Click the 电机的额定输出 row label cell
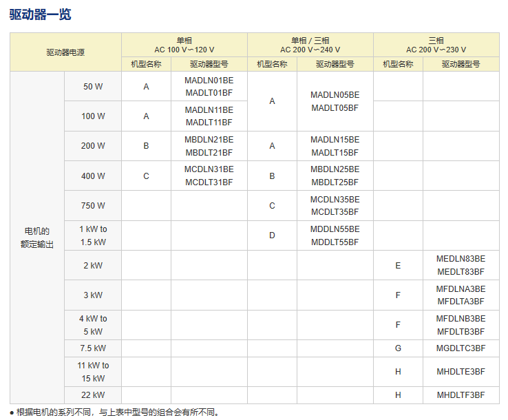Screen dimensions: 508x420 click(x=37, y=238)
